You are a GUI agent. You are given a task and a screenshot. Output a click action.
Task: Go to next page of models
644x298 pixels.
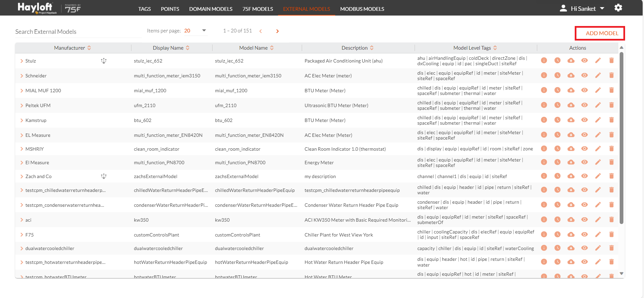click(277, 31)
